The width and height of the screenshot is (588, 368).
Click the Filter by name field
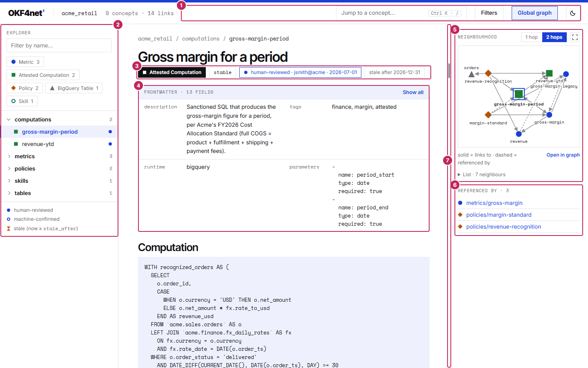(59, 45)
